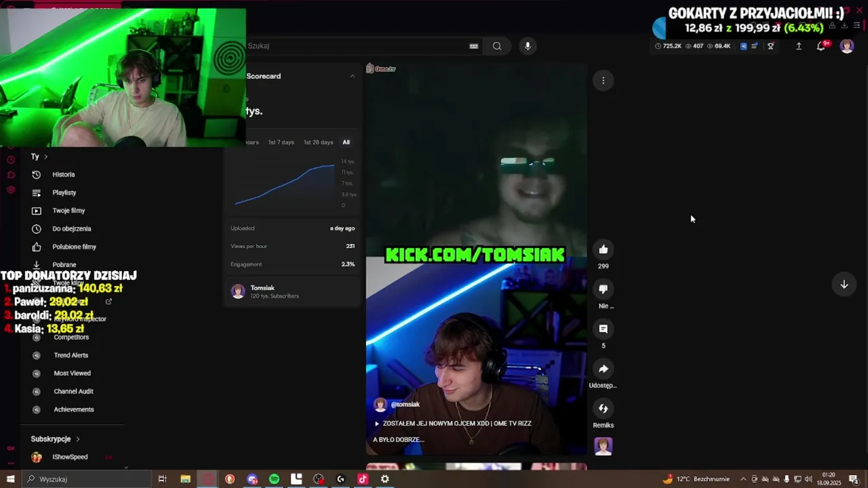
Task: Collapse the Scorecard panel chevron
Action: [352, 76]
